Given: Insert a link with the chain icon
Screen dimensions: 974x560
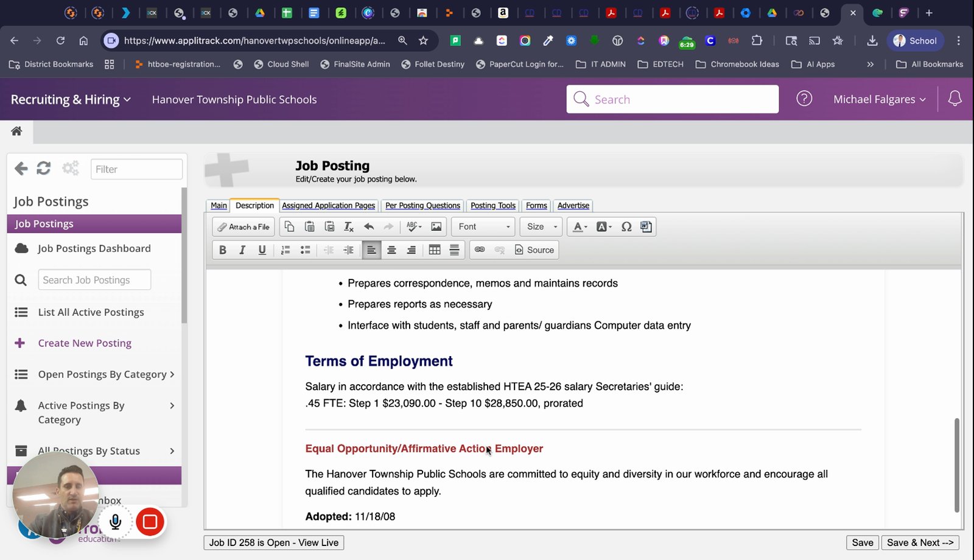Looking at the screenshot, I should [x=480, y=250].
